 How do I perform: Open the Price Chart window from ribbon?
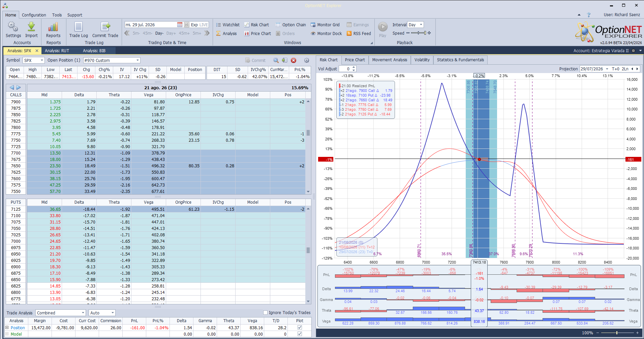pos(257,33)
